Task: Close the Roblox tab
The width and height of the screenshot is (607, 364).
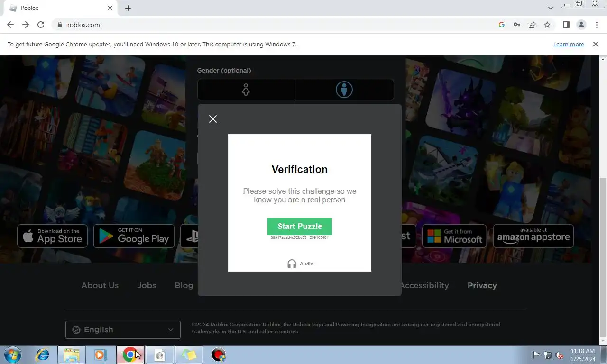Action: pyautogui.click(x=110, y=8)
